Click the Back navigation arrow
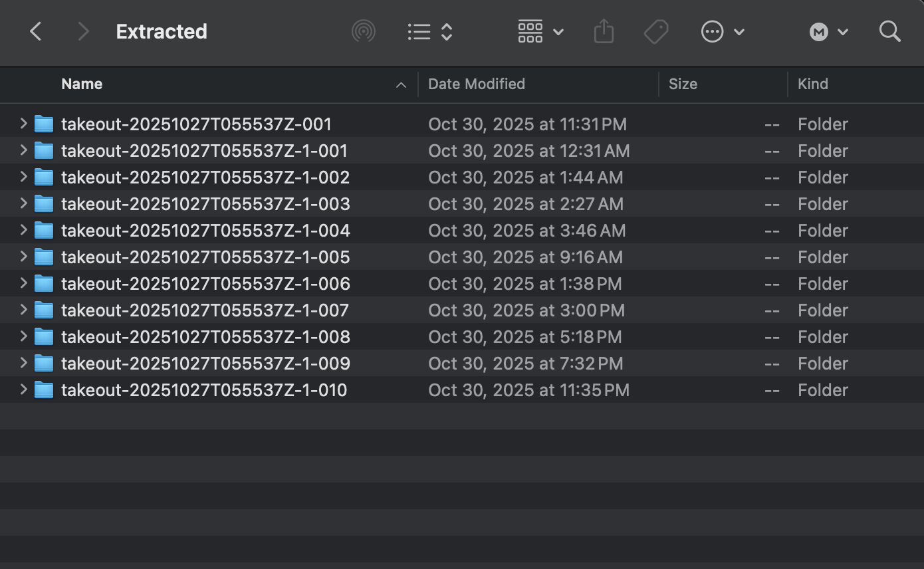The height and width of the screenshot is (569, 924). pos(36,31)
